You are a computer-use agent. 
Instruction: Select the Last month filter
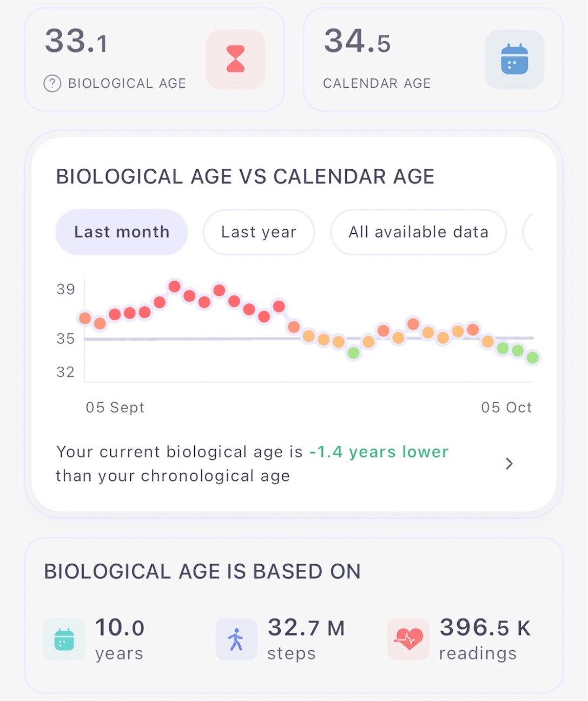click(122, 232)
